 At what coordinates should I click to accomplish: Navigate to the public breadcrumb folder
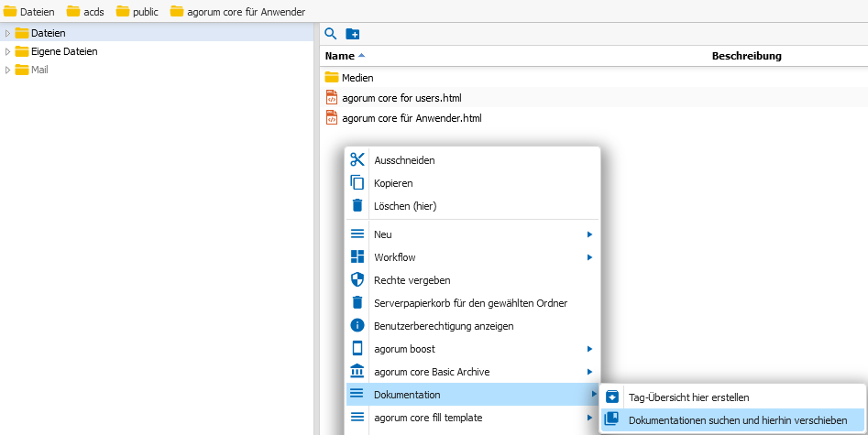tap(137, 12)
